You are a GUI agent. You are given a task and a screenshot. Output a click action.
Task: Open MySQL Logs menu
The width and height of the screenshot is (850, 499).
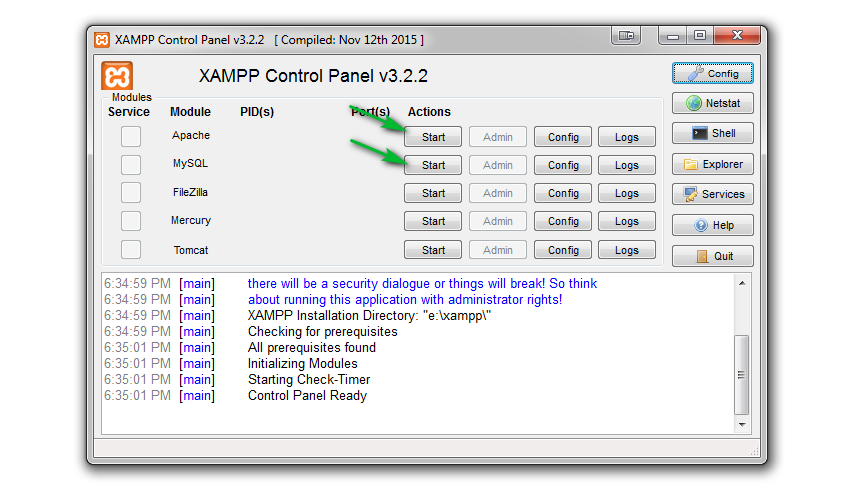627,165
